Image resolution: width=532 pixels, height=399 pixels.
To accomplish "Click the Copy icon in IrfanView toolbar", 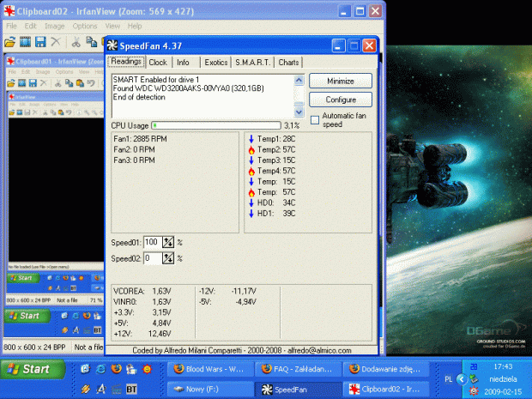I will [x=91, y=42].
